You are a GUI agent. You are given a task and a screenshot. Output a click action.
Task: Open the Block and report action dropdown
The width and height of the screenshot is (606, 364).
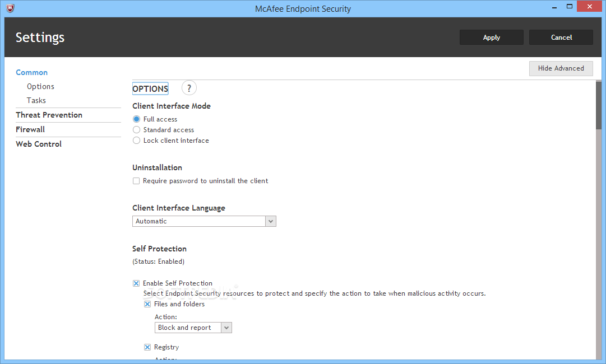tap(193, 328)
